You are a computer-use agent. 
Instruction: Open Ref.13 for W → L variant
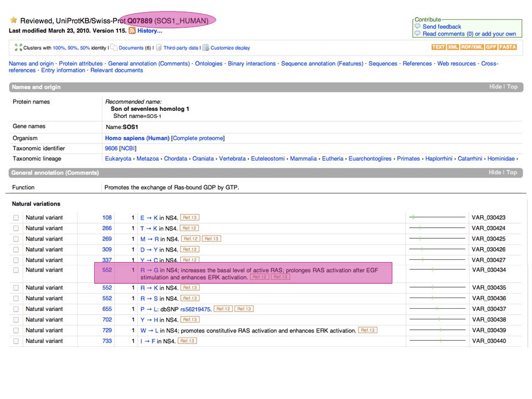coord(368,330)
